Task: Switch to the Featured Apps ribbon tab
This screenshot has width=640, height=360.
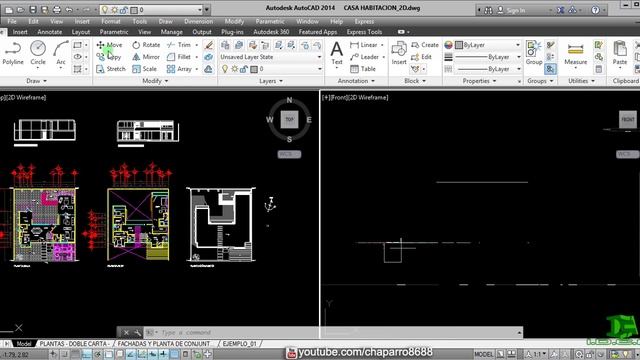Action: tap(318, 32)
